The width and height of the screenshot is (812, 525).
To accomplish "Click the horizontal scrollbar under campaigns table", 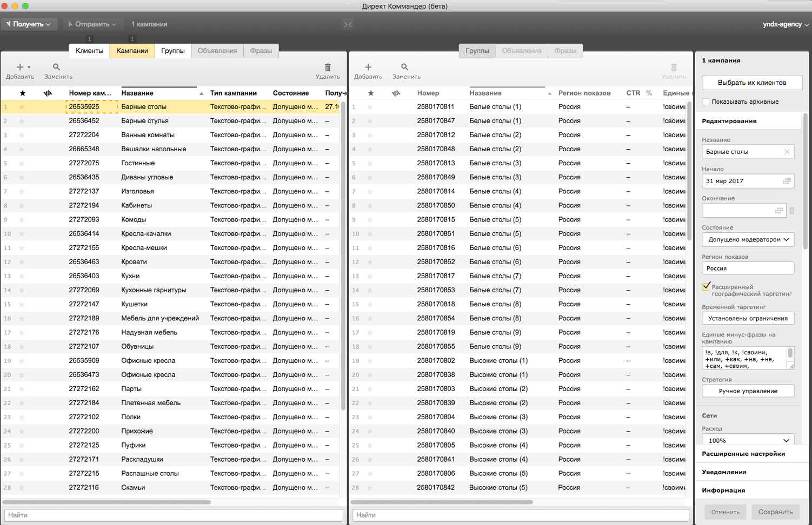I will (108, 502).
